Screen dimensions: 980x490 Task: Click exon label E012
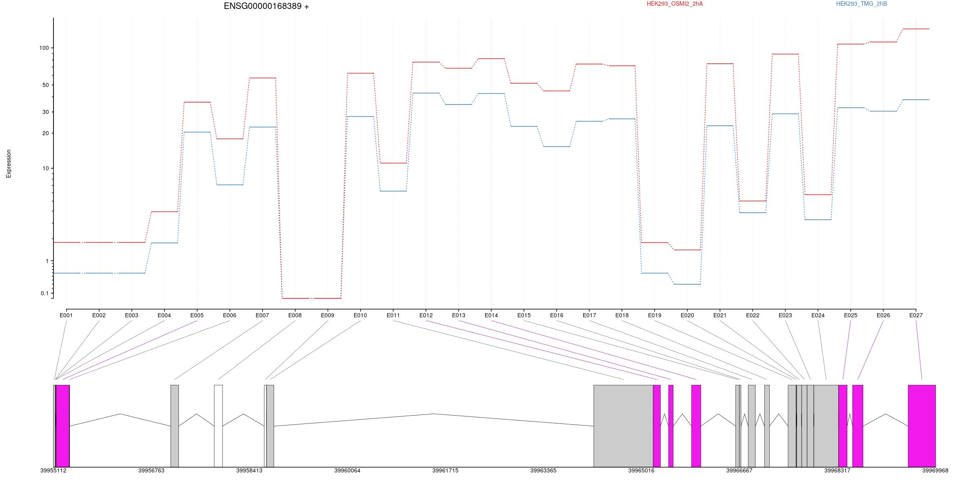point(426,315)
